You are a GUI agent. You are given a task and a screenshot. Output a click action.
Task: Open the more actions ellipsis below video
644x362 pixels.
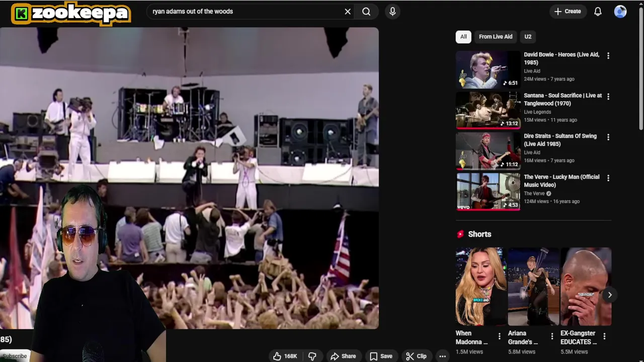coord(442,356)
